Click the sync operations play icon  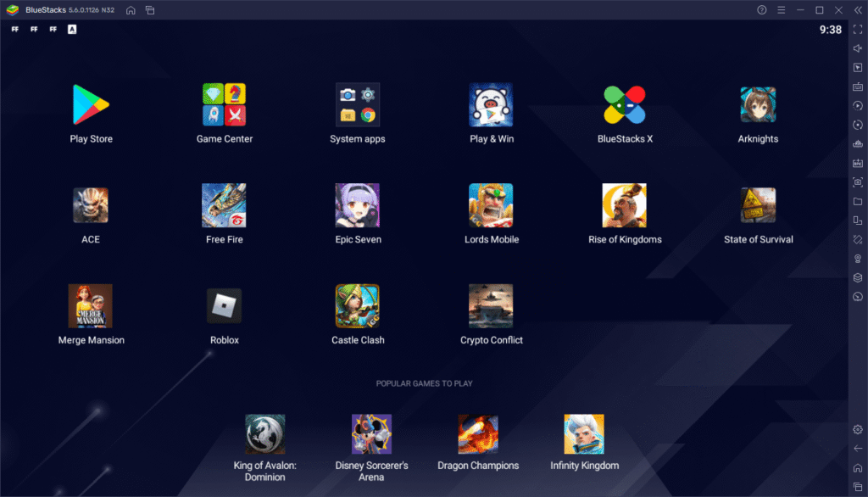pos(858,106)
